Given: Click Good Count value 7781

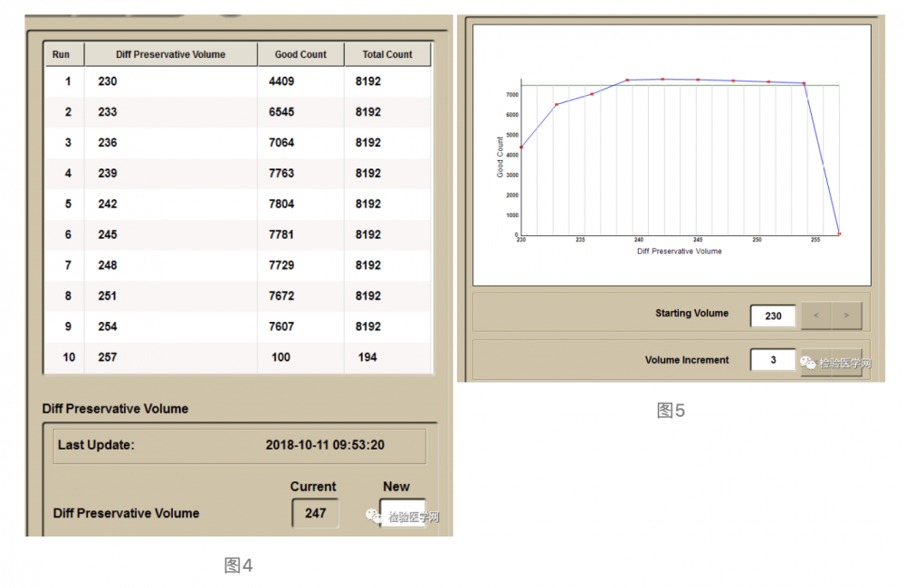Looking at the screenshot, I should (x=281, y=234).
